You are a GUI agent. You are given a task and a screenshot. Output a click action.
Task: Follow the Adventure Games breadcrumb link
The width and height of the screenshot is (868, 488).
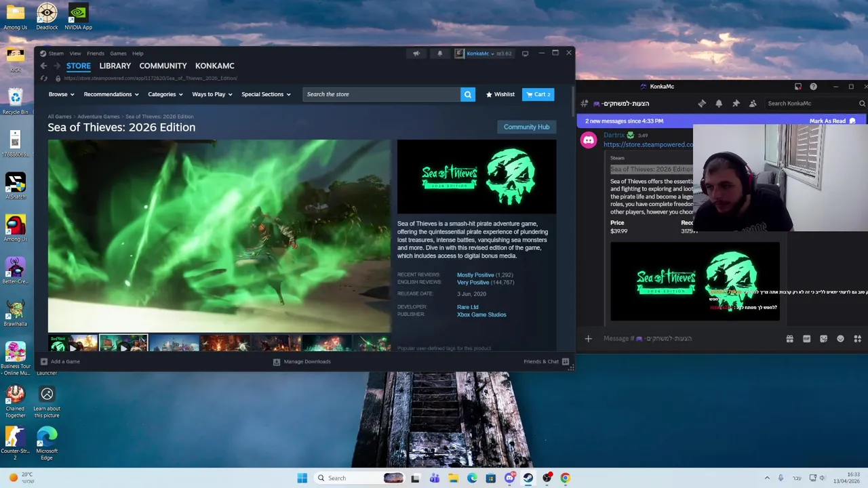pyautogui.click(x=98, y=117)
